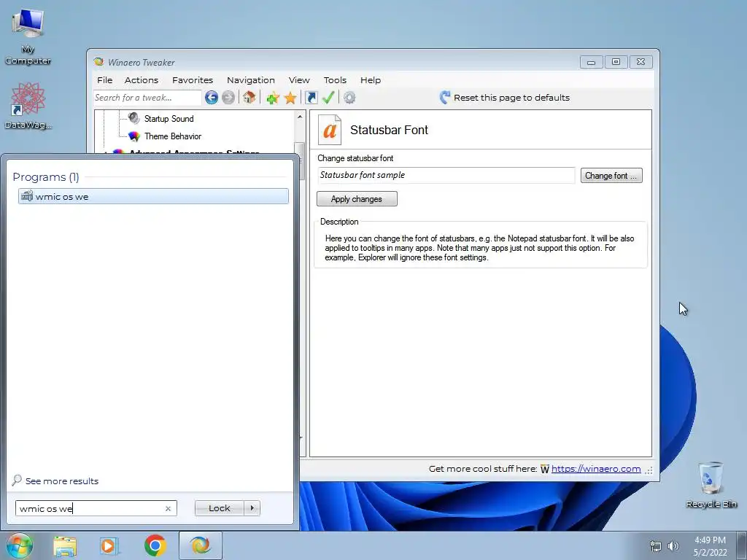Open File Explorer from the taskbar
Screen dimensions: 747x560
tap(65, 545)
